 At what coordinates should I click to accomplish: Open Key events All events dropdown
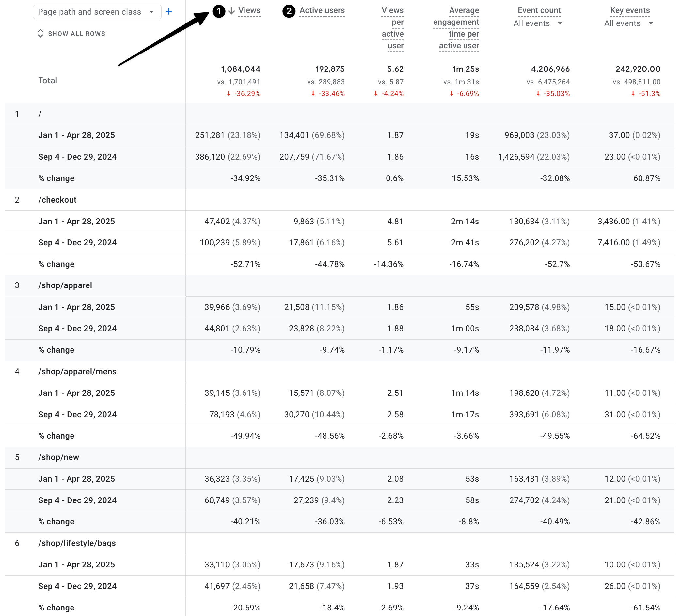(x=628, y=23)
